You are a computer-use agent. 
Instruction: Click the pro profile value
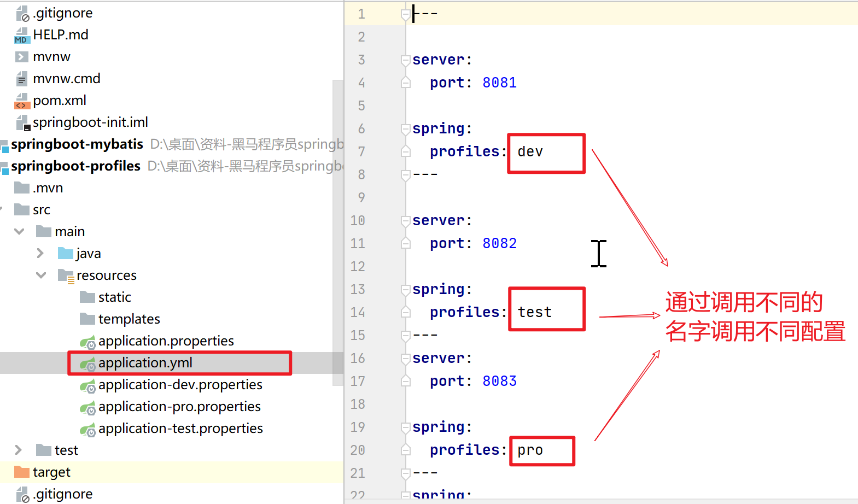530,450
